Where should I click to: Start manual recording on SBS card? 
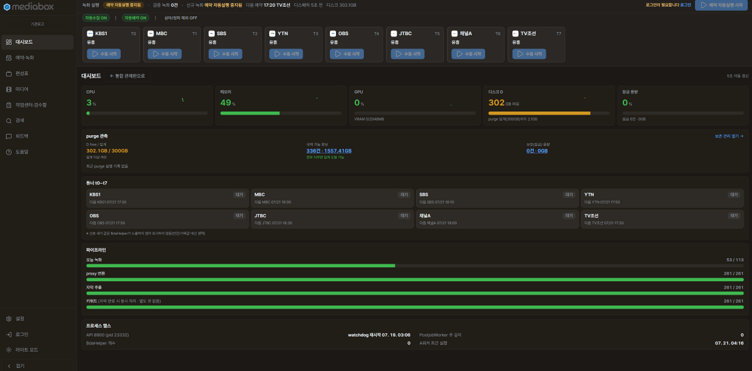[x=225, y=54]
